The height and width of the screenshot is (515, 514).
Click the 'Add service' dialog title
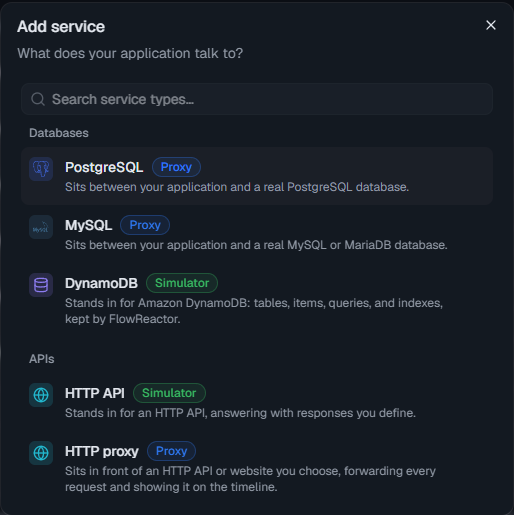(61, 27)
